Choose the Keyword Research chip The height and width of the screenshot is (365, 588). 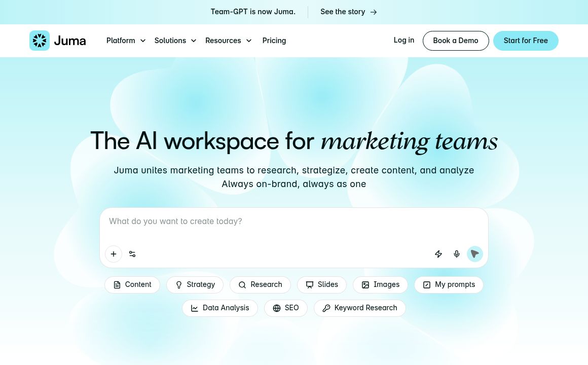click(x=359, y=308)
